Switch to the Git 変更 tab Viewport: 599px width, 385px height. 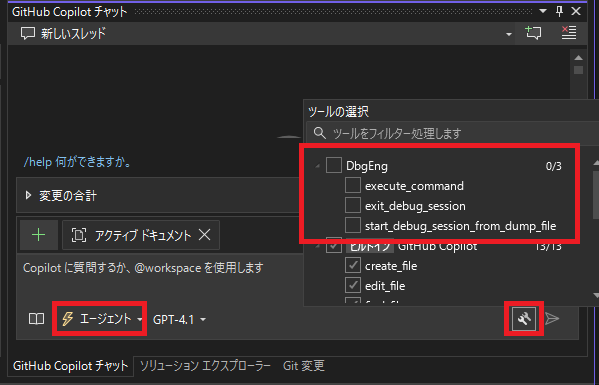click(x=304, y=366)
